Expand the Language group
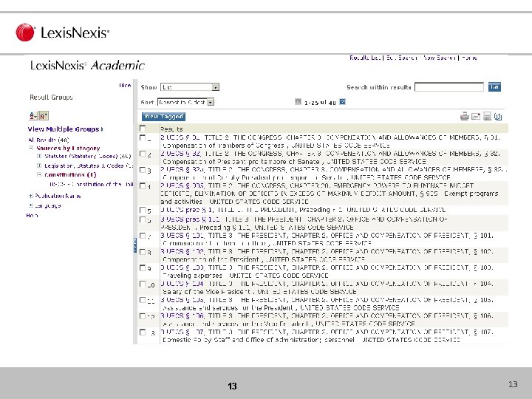Viewport: 532px width, 399px height. pyautogui.click(x=31, y=205)
